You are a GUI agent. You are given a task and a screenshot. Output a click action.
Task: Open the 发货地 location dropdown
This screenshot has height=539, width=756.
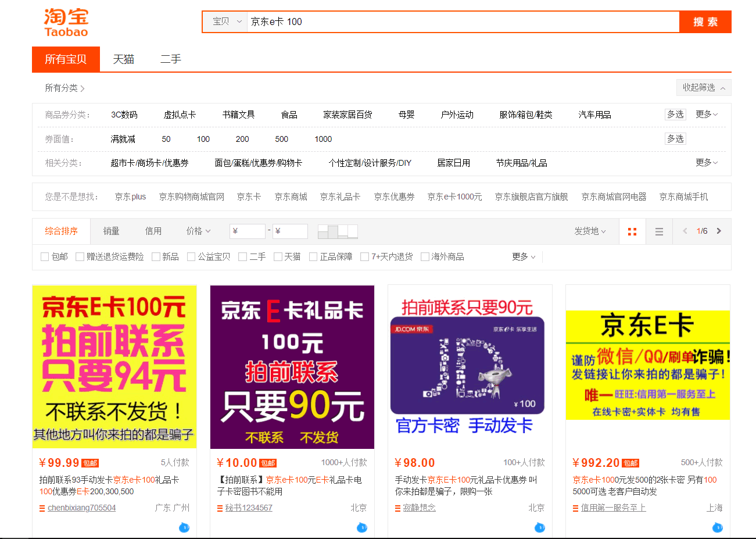(x=590, y=231)
